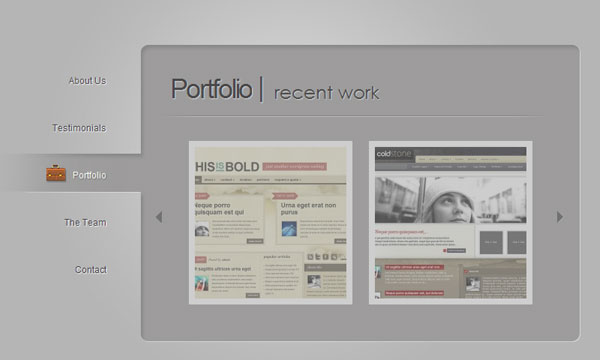Open the HIS IS BOLD portfolio thumbnail
This screenshot has height=360, width=600.
[271, 223]
